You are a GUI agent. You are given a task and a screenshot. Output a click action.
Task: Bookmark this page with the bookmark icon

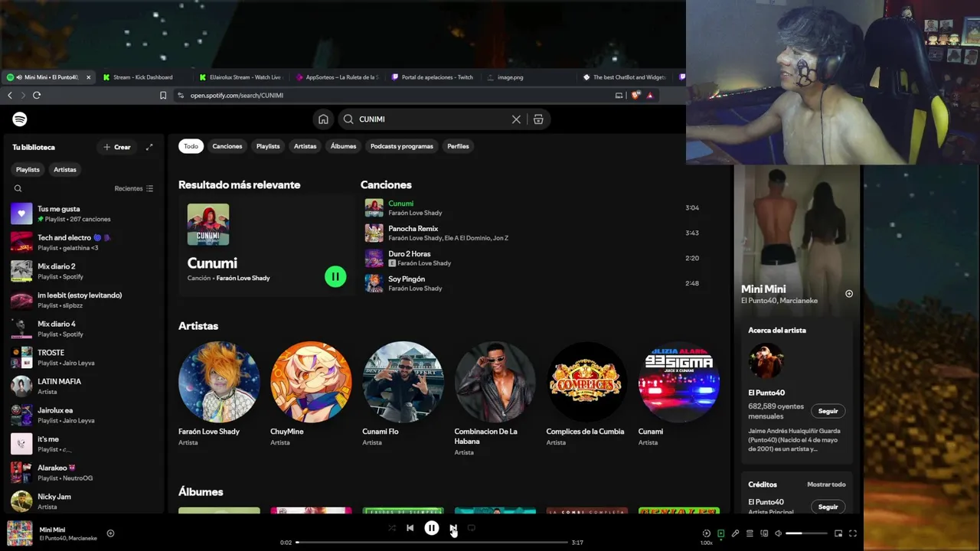pos(162,95)
